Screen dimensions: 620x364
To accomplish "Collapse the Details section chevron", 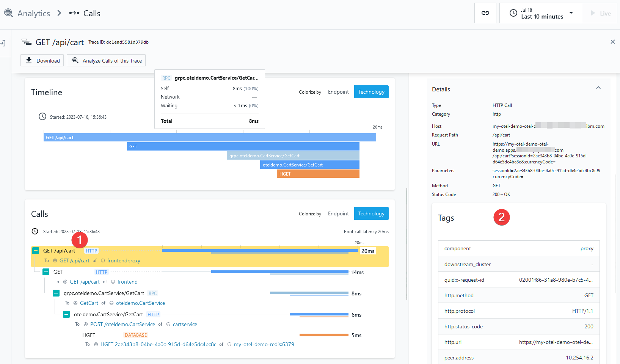I will [598, 88].
